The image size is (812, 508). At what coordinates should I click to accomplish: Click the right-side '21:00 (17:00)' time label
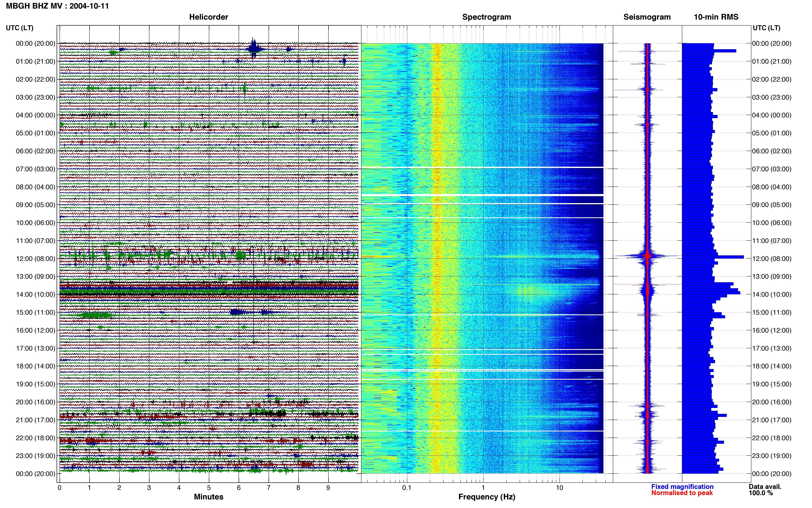pyautogui.click(x=772, y=420)
